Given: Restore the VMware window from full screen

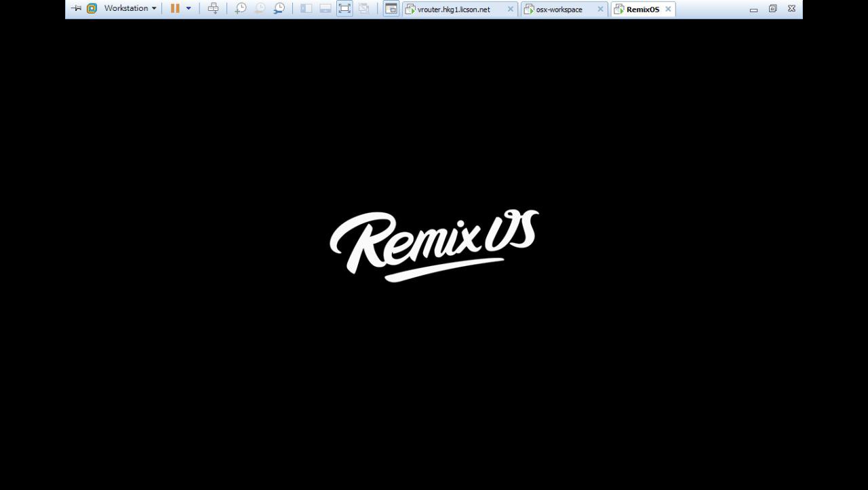Looking at the screenshot, I should click(x=772, y=9).
